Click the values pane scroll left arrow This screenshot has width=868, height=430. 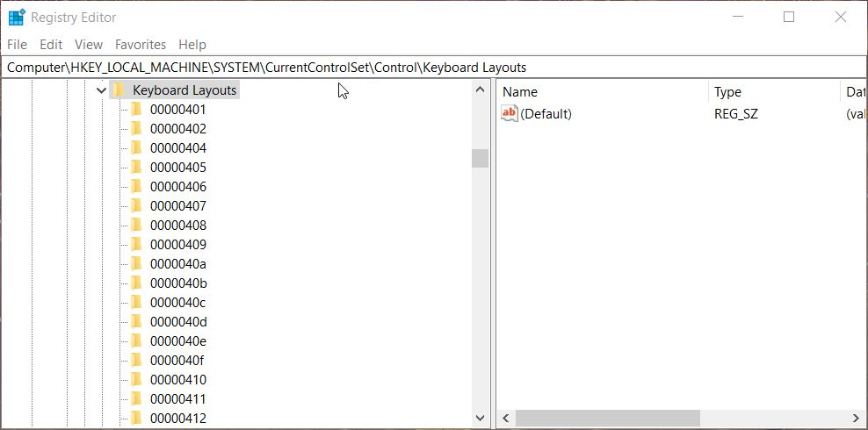point(505,418)
